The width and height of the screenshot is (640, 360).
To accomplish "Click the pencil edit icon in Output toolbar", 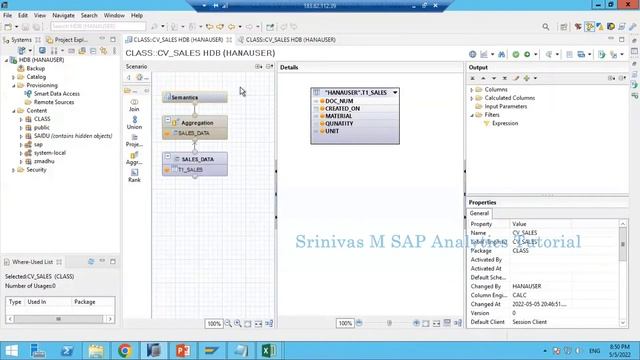I will click(x=516, y=78).
